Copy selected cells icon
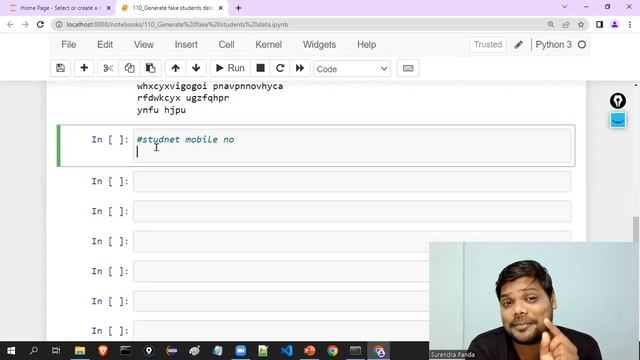 (x=129, y=68)
